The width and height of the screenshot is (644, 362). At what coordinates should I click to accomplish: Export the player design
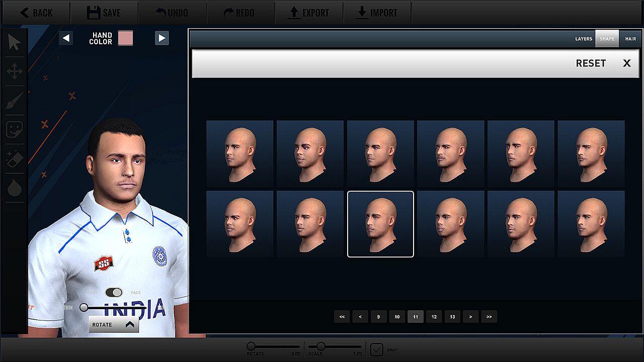click(308, 13)
